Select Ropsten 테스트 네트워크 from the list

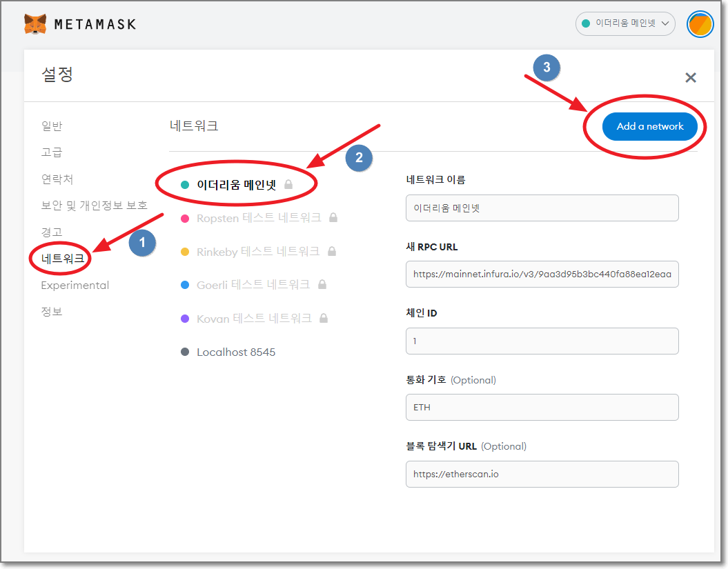[257, 217]
